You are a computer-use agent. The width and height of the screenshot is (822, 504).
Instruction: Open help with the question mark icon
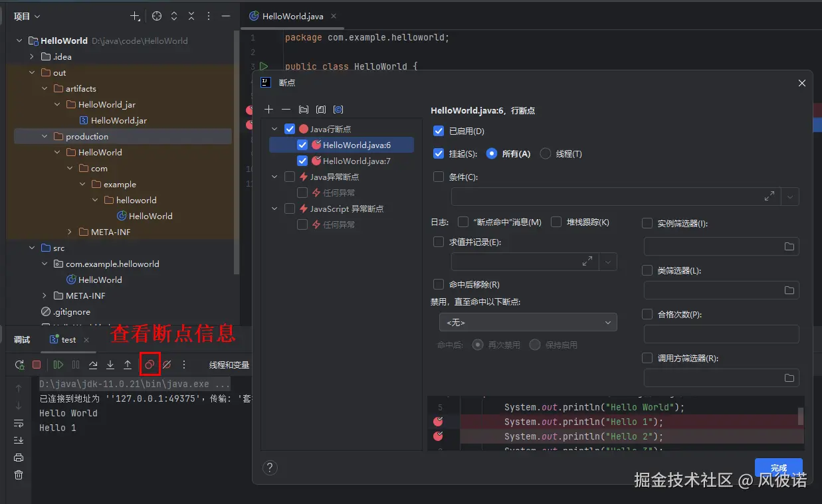click(x=270, y=467)
